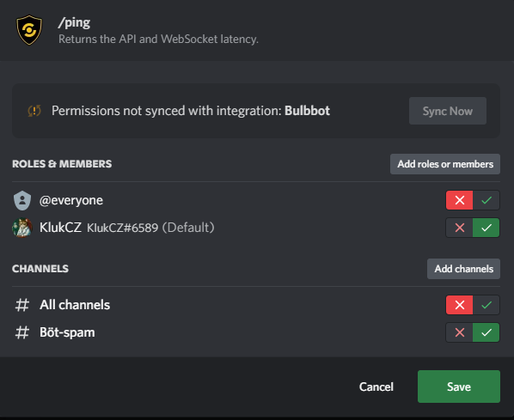This screenshot has width=514, height=420.
Task: Click the Sync Now button
Action: click(448, 111)
